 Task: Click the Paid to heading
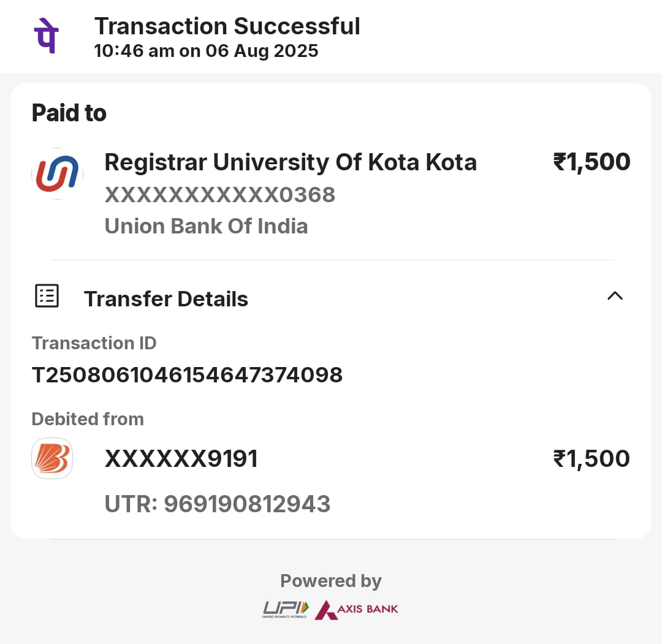coord(69,113)
